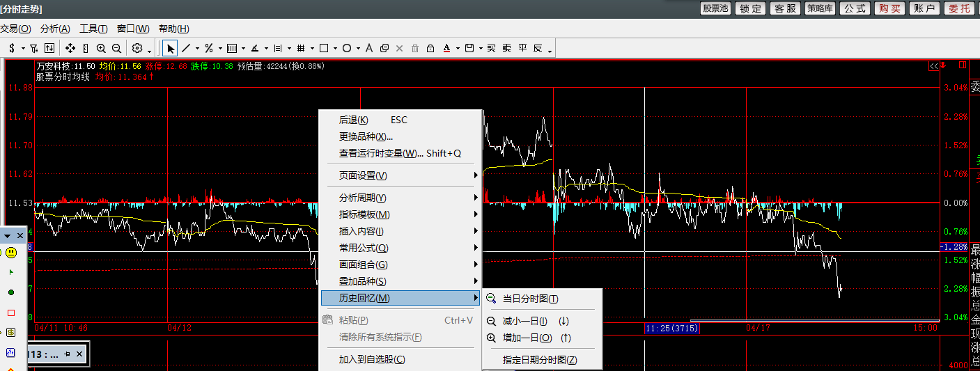Viewport: 980px width, 371px height.
Task: Toggle the lock drawings padlock icon
Action: tap(430, 48)
